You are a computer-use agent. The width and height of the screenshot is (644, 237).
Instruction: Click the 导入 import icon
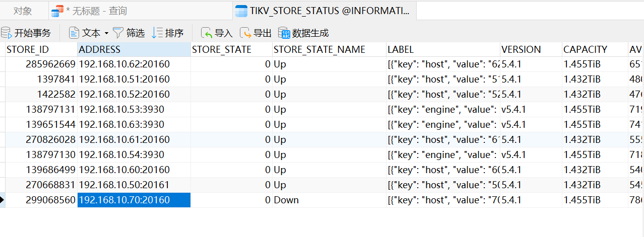pyautogui.click(x=207, y=33)
